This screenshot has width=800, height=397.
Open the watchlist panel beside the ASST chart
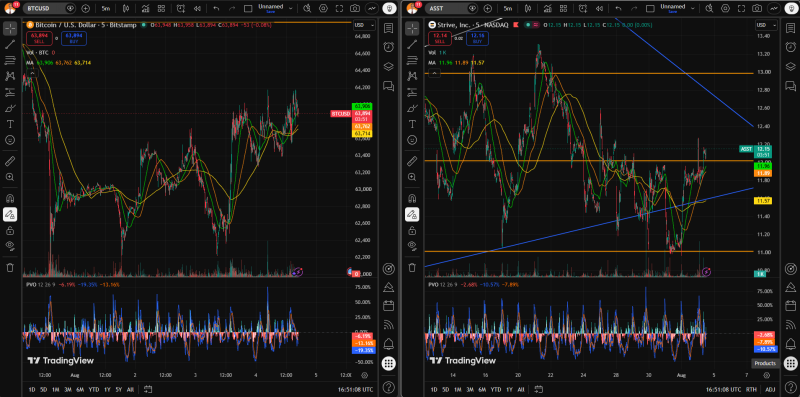[790, 28]
